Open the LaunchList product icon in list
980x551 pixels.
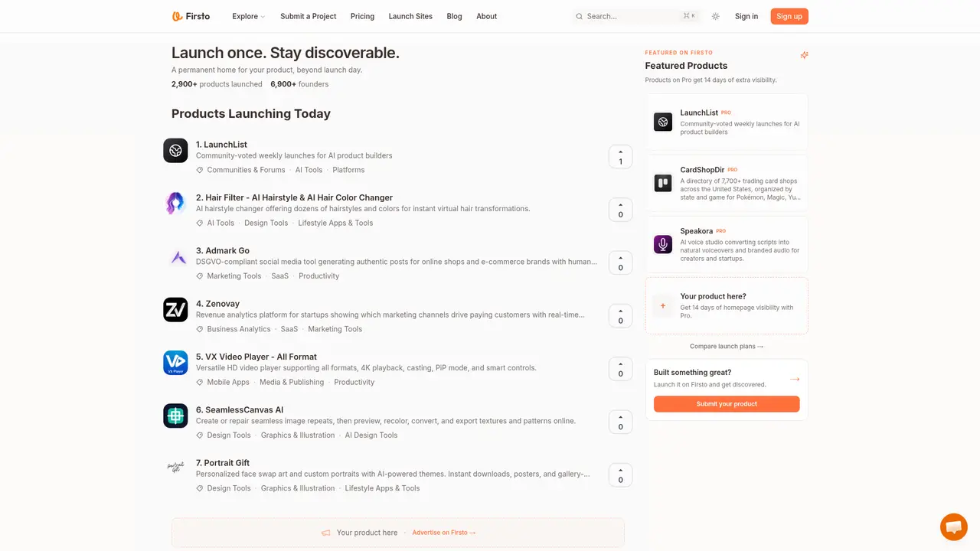(x=175, y=151)
